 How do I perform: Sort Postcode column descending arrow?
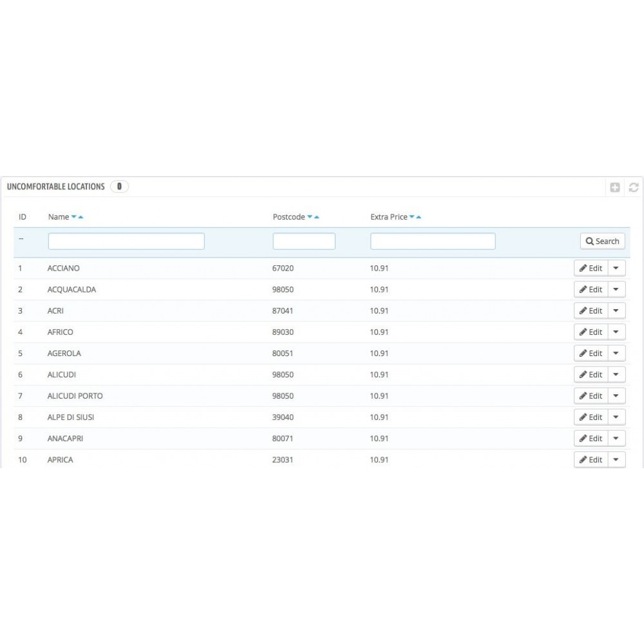[x=310, y=217]
